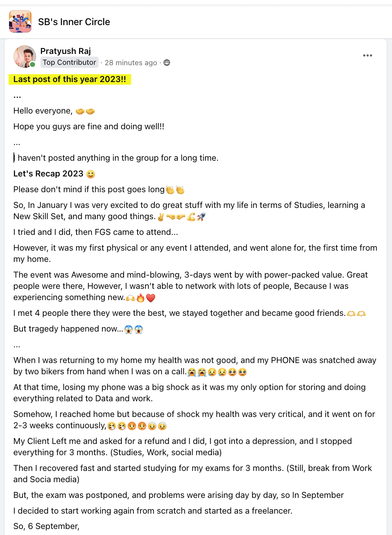Image resolution: width=392 pixels, height=535 pixels.
Task: Click the post audience icon beside timestamp
Action: pyautogui.click(x=167, y=63)
